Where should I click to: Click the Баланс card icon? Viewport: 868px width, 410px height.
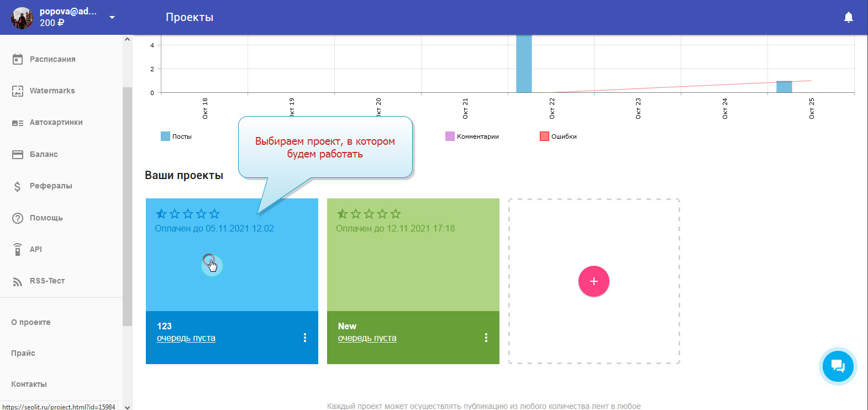point(18,155)
